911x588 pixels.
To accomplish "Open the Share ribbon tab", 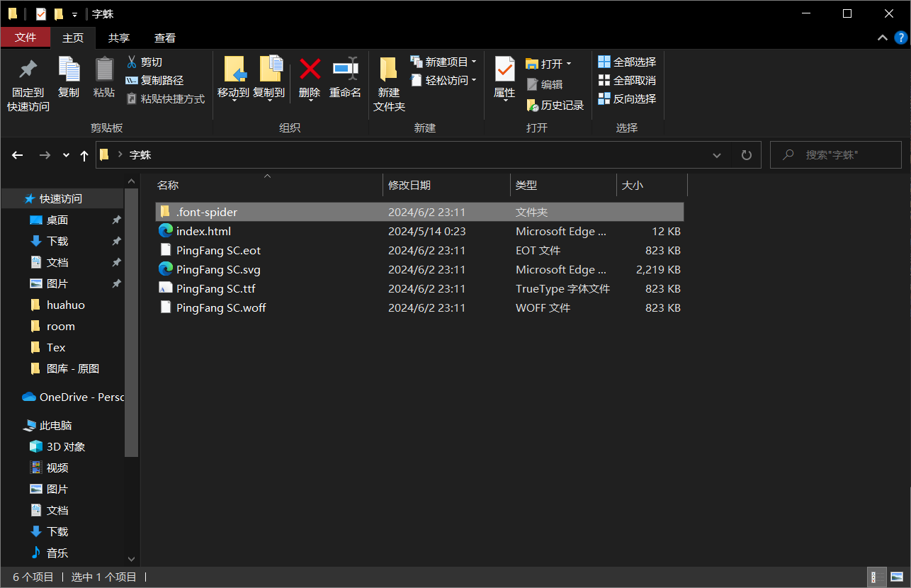I will (x=119, y=38).
